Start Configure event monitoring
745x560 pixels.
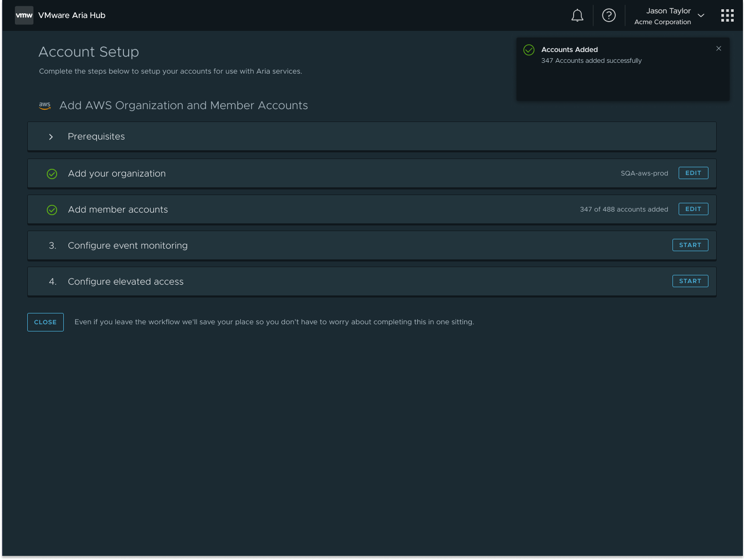tap(690, 245)
